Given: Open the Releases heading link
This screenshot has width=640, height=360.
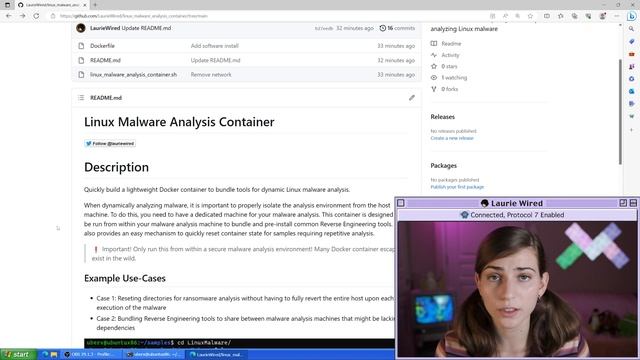Looking at the screenshot, I should point(442,117).
